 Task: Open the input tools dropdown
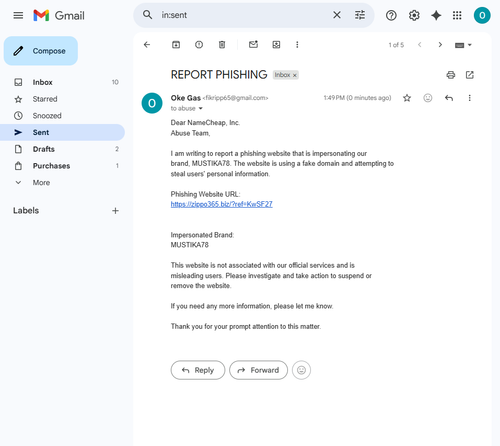tap(463, 45)
